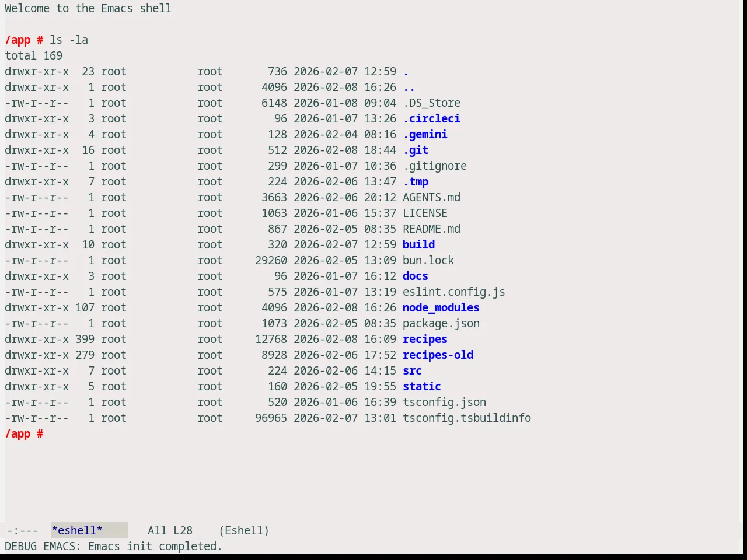Screen dimensions: 747x560
Task: Click the .circleci directory name
Action: (x=431, y=118)
